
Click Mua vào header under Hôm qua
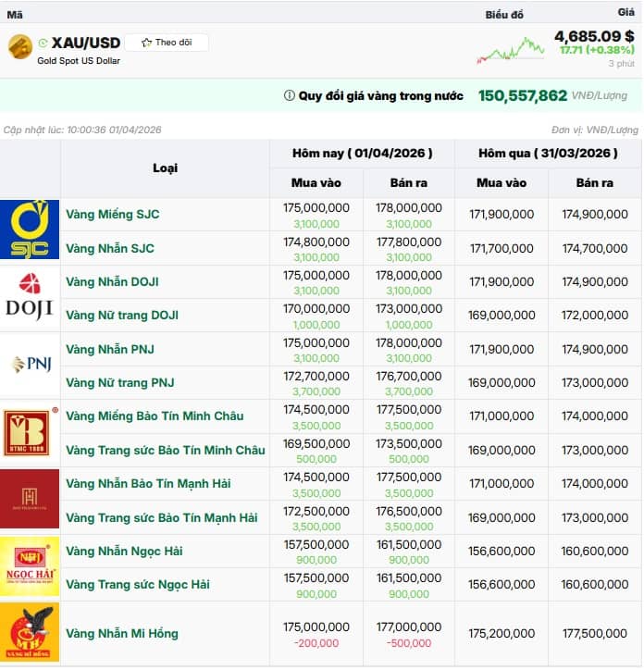point(502,183)
